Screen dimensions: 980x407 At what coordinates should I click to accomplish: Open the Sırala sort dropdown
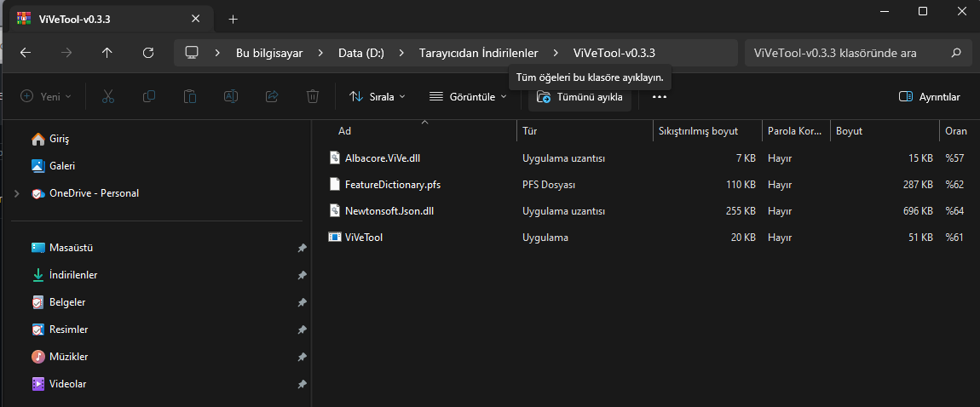click(x=378, y=97)
